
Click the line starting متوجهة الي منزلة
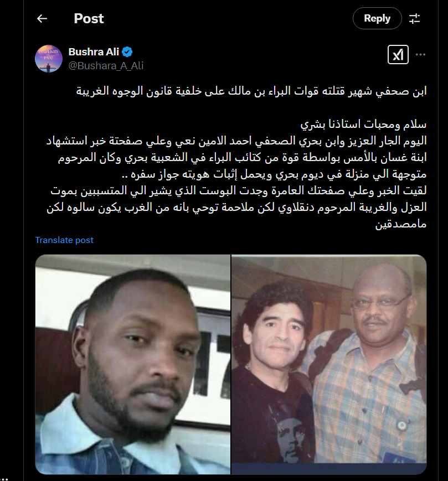point(274,174)
